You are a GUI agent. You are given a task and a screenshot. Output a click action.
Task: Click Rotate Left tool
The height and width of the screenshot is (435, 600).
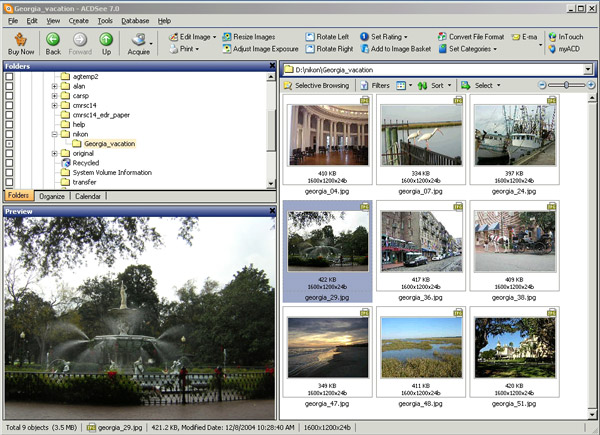point(335,36)
